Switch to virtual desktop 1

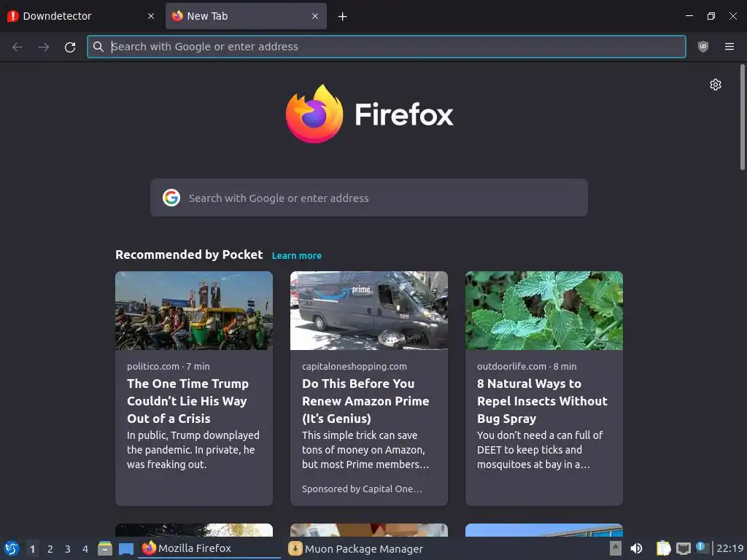[x=32, y=549]
